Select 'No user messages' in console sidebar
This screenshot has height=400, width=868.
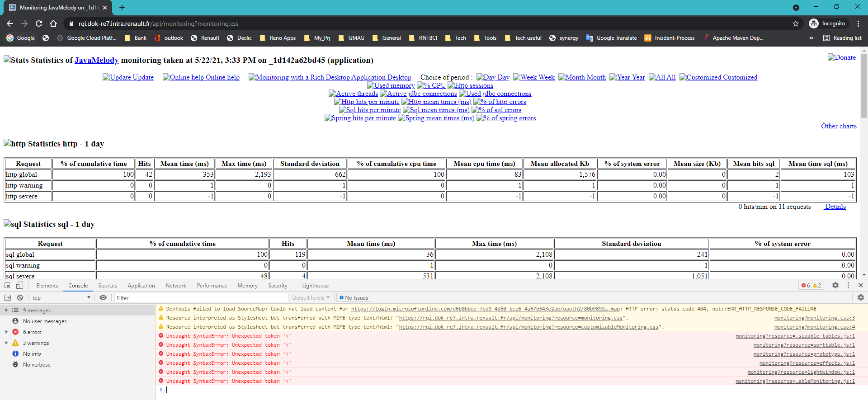click(45, 321)
